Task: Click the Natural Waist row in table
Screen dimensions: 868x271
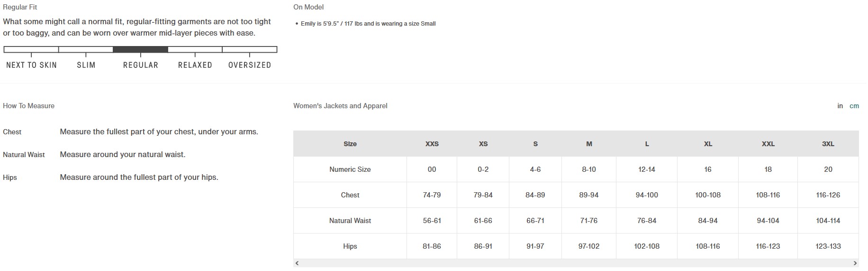Action: (350, 221)
